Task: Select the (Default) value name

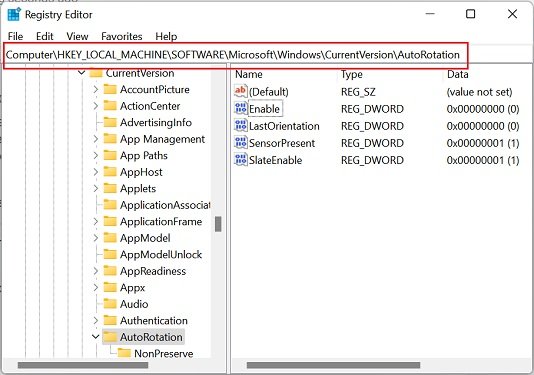Action: point(269,92)
